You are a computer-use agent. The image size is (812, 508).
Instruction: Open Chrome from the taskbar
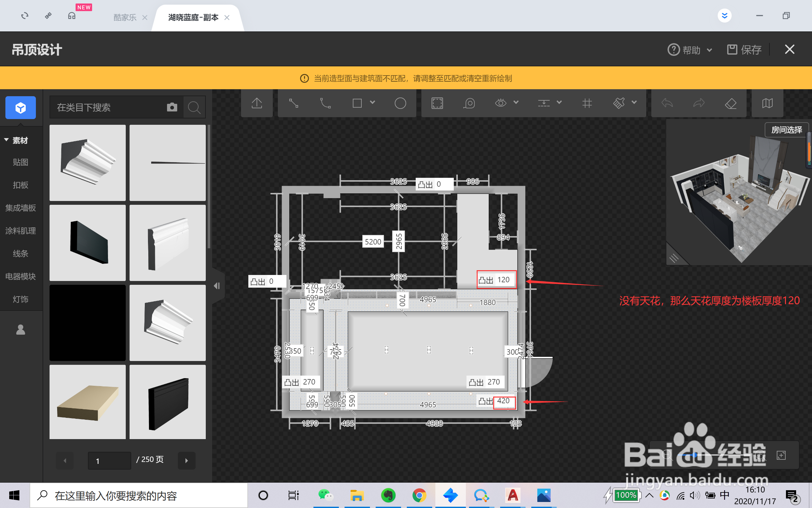pyautogui.click(x=419, y=495)
